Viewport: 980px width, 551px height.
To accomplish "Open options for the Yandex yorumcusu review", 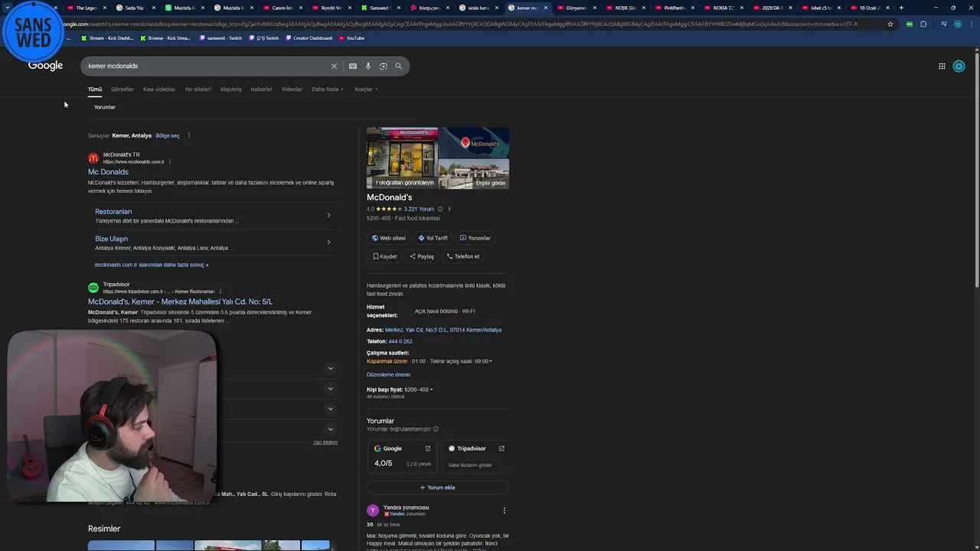I will coord(504,510).
